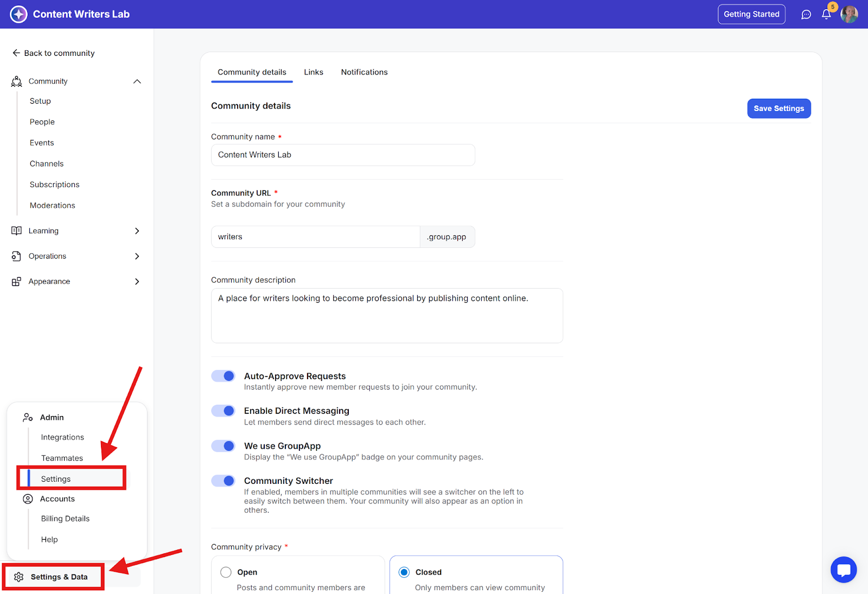Viewport: 868px width, 594px height.
Task: Click the Admin section heading
Action: [52, 418]
